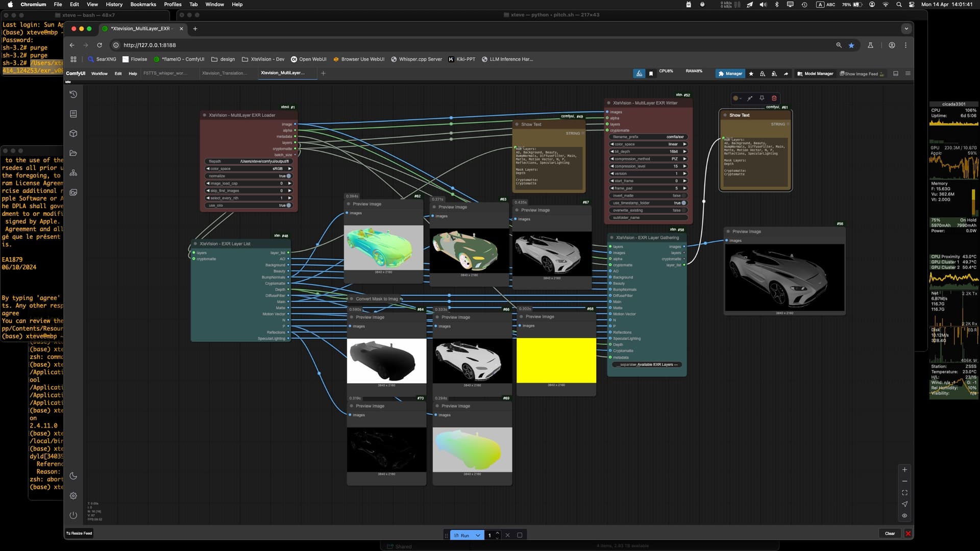Toggle use_timestamp_folder in EXR Writer
Viewport: 980px width, 551px height.
pos(683,203)
